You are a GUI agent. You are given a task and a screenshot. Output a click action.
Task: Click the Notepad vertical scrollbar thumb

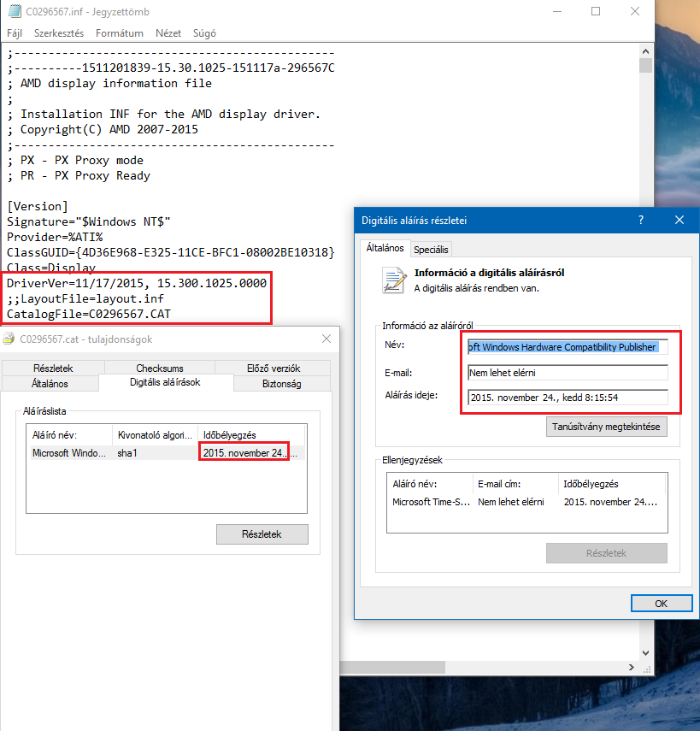(x=645, y=65)
